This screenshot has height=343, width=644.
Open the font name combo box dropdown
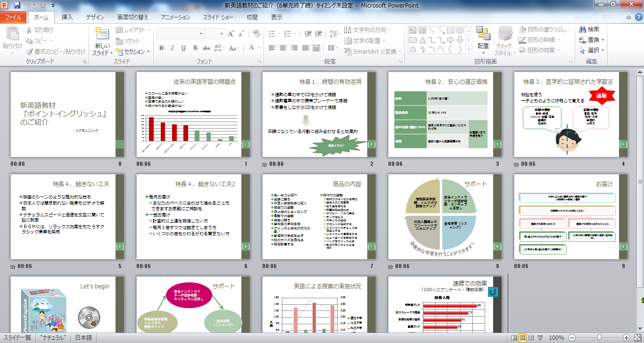(200, 34)
